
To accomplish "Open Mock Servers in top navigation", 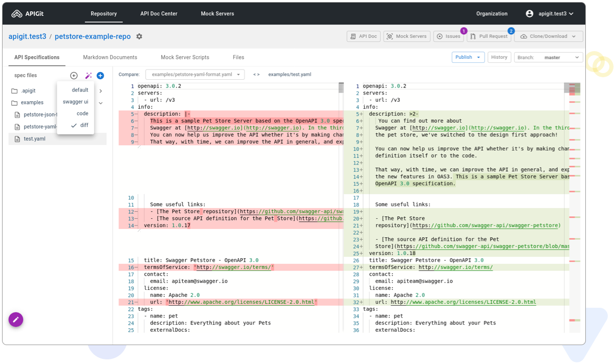I will pyautogui.click(x=217, y=14).
